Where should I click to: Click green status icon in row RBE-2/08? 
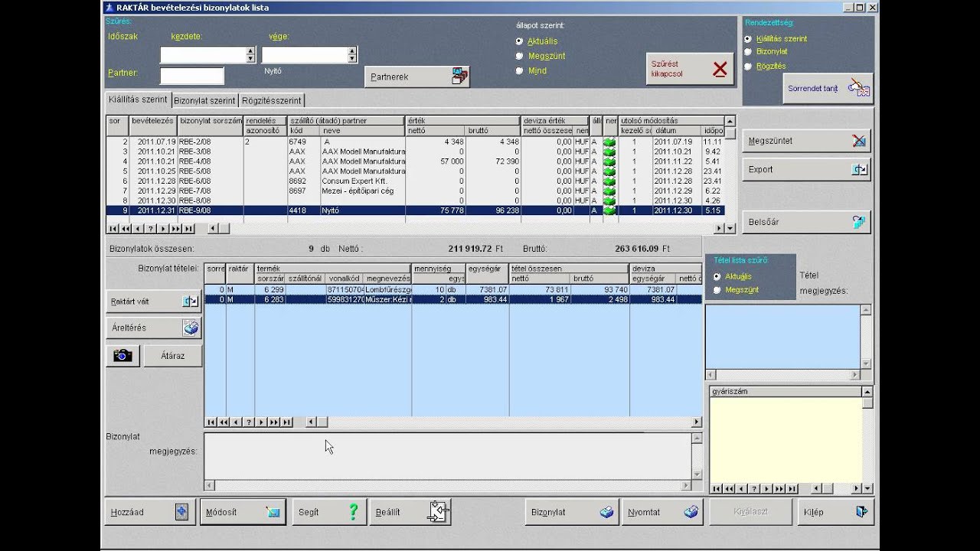click(x=610, y=142)
